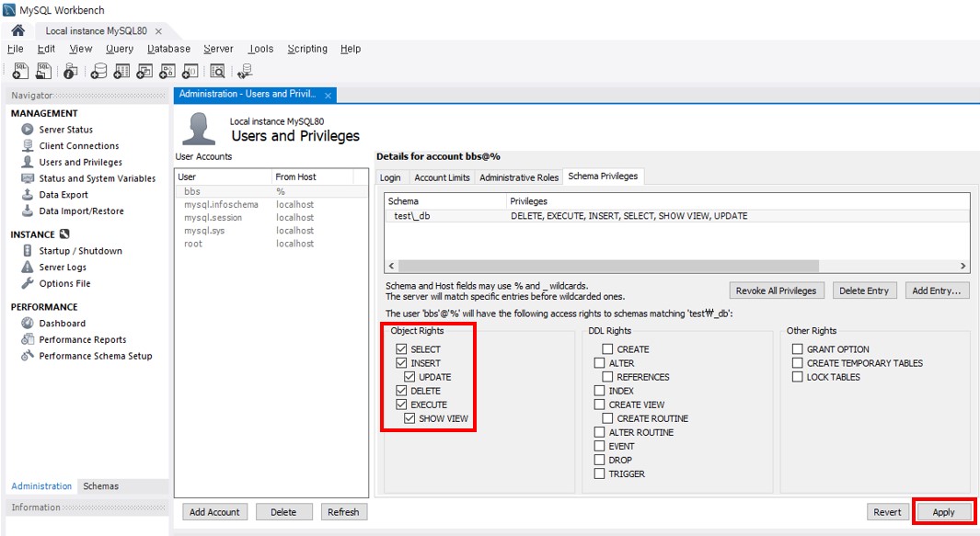The height and width of the screenshot is (536, 980).
Task: Select the root user account
Action: 271,244
